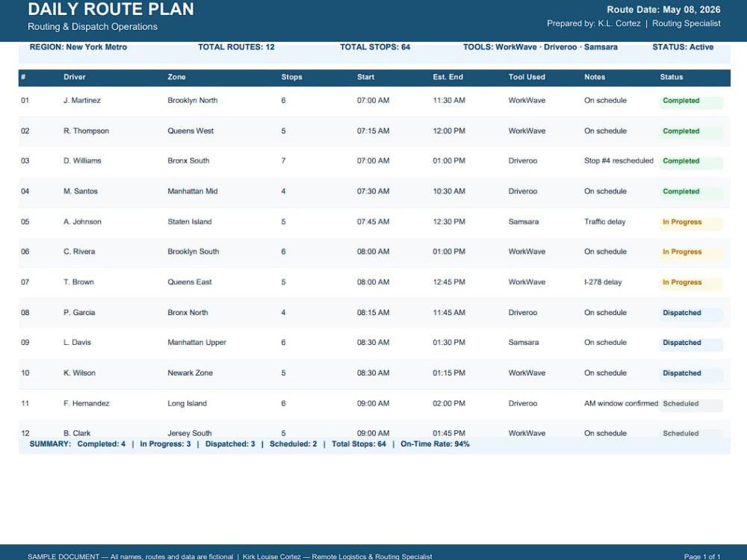Click Completed badge for M. Santos
The height and width of the screenshot is (560, 747).
pyautogui.click(x=691, y=193)
